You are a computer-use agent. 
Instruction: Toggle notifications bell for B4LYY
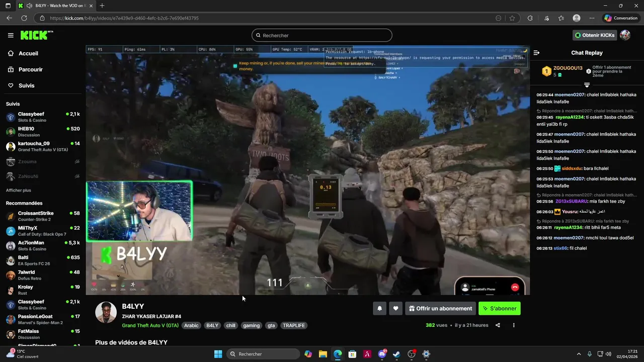[x=380, y=308]
